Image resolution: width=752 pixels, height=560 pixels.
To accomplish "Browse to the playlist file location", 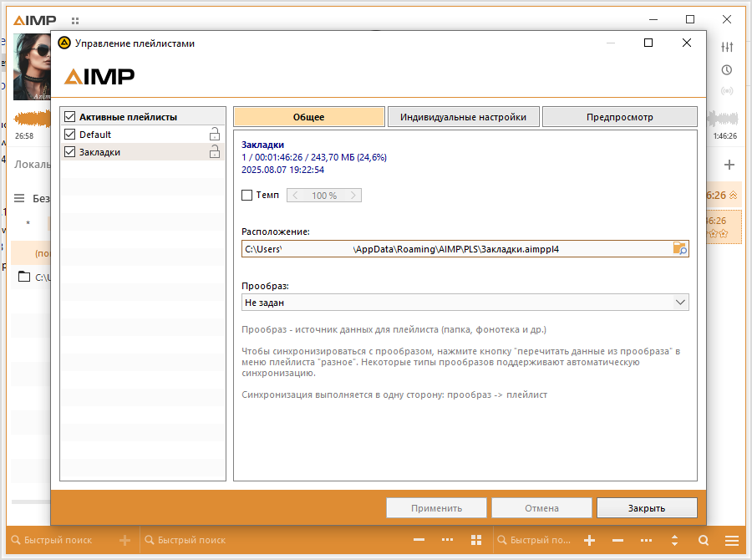I will click(x=680, y=248).
